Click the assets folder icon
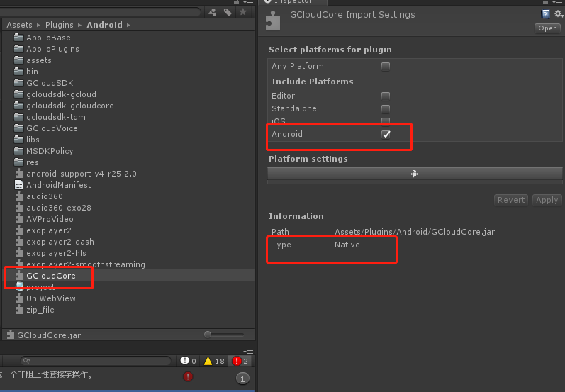This screenshot has height=392, width=565. [x=18, y=60]
